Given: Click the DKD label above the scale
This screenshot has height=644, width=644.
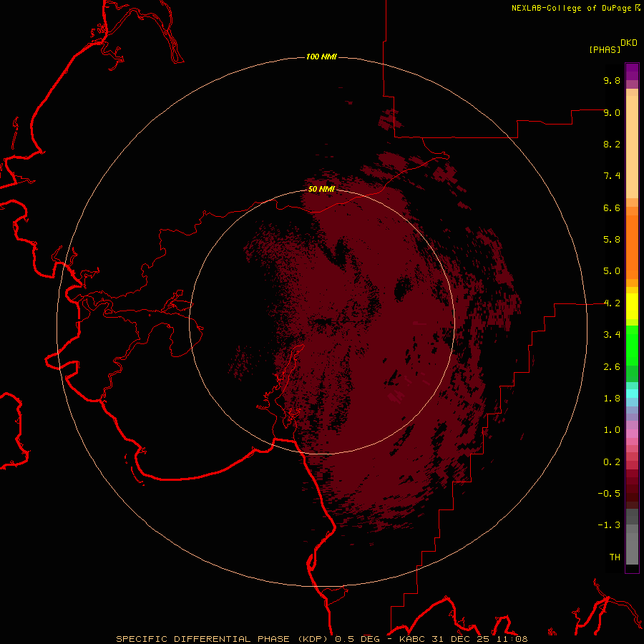Looking at the screenshot, I should pyautogui.click(x=629, y=43).
